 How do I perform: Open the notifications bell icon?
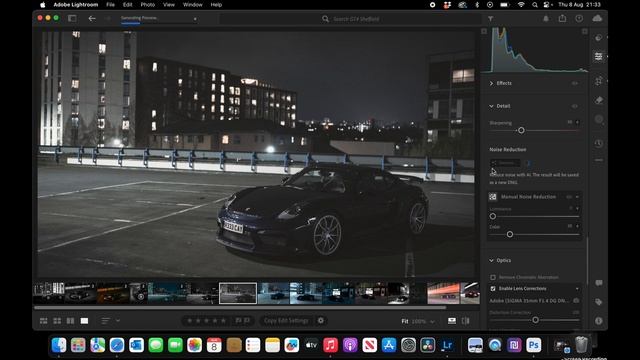[546, 18]
